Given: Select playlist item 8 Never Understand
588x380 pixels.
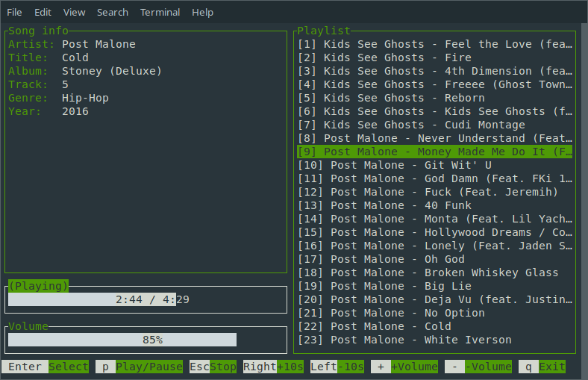Looking at the screenshot, I should tap(435, 138).
